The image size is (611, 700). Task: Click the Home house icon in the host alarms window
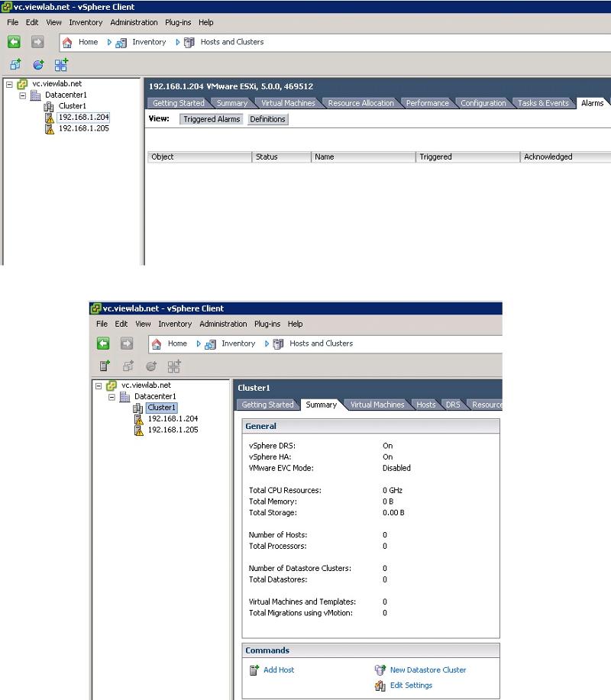(x=67, y=43)
